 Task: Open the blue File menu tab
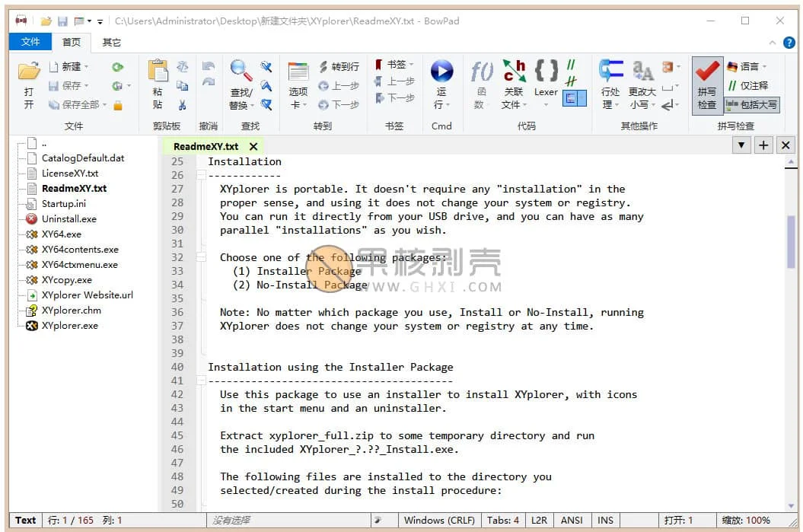tap(30, 42)
